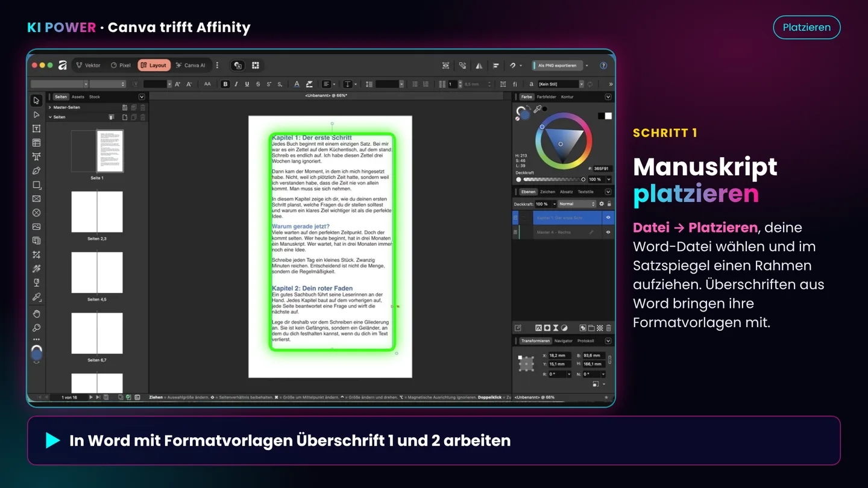This screenshot has height=488, width=868.
Task: Activate the Zoom magnifier tool
Action: [x=36, y=328]
